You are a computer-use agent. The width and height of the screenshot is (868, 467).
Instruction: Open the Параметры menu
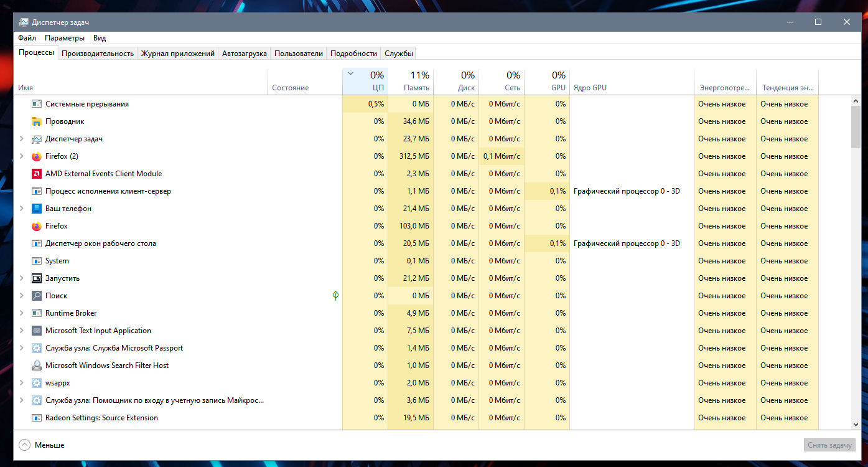pos(65,38)
